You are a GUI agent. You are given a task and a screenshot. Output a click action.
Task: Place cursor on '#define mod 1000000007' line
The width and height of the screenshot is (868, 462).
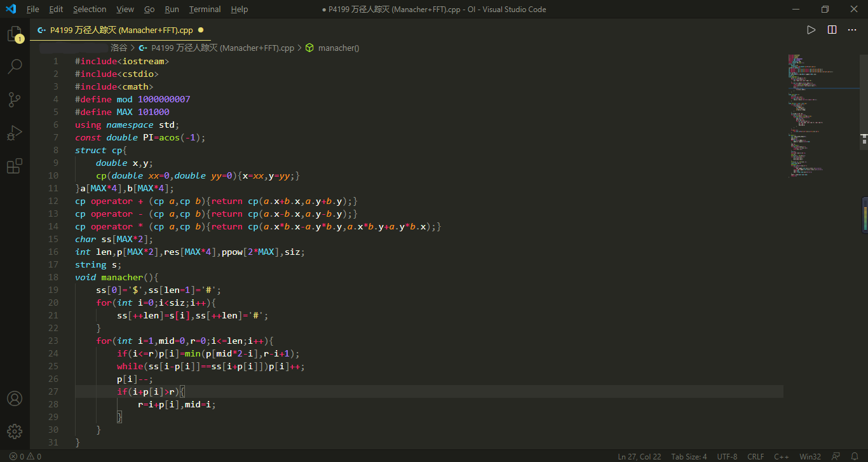coord(132,99)
